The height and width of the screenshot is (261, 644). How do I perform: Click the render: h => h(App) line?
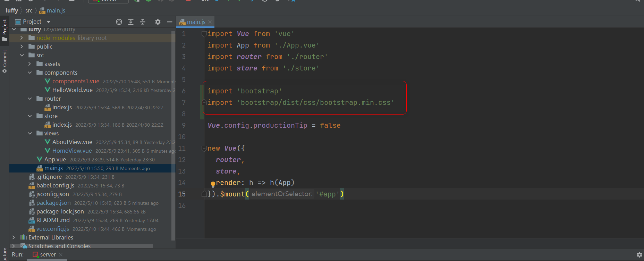(255, 183)
